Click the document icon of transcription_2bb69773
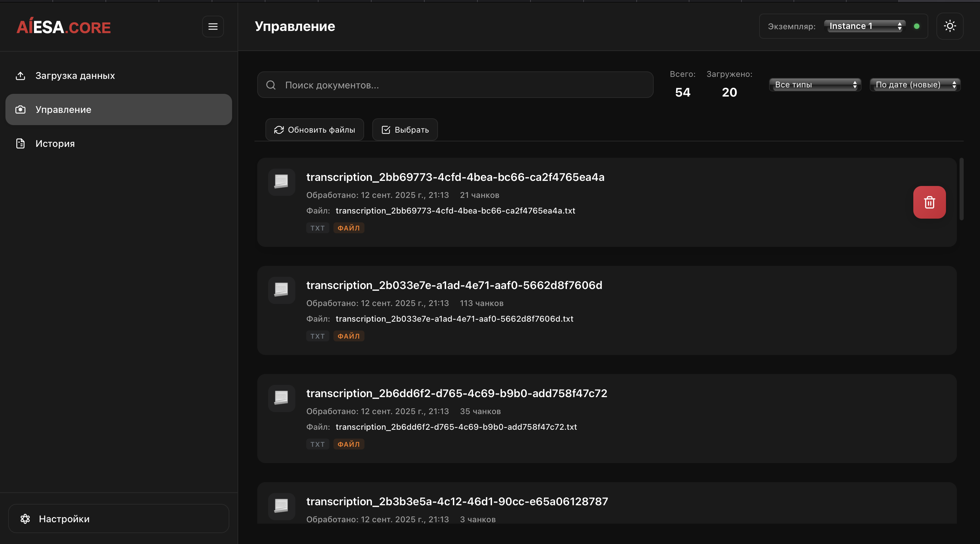The width and height of the screenshot is (980, 544). (x=281, y=182)
